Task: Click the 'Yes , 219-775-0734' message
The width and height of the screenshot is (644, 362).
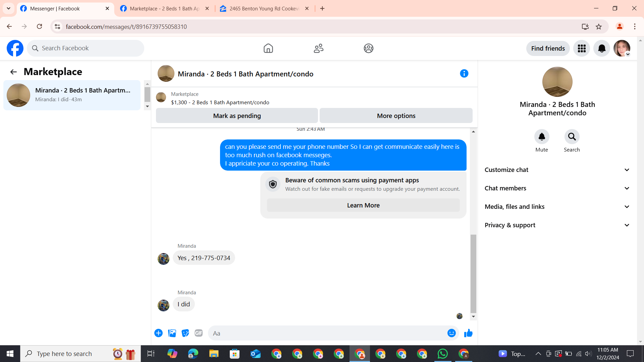Action: click(204, 258)
